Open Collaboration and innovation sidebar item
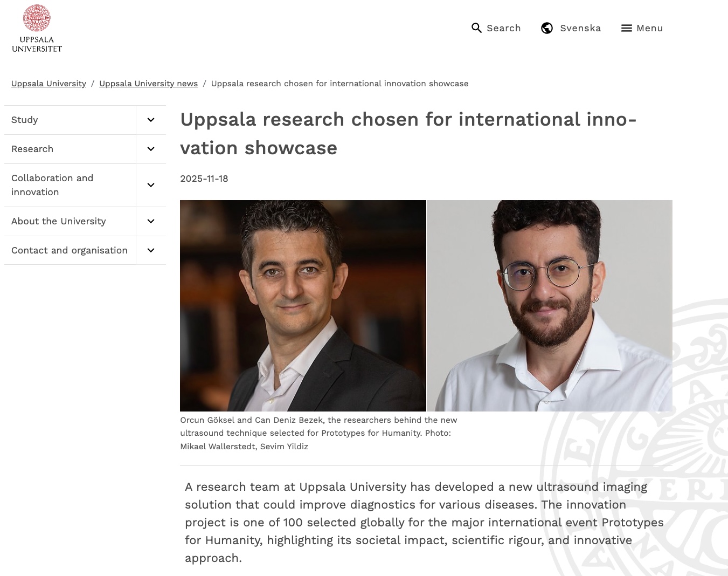728x576 pixels. [70, 185]
